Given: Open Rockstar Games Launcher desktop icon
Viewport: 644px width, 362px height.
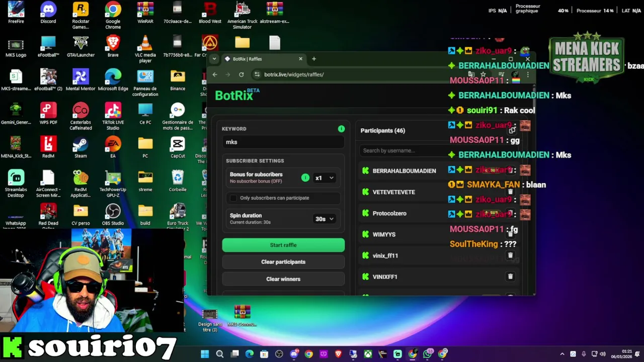Looking at the screenshot, I should (80, 15).
